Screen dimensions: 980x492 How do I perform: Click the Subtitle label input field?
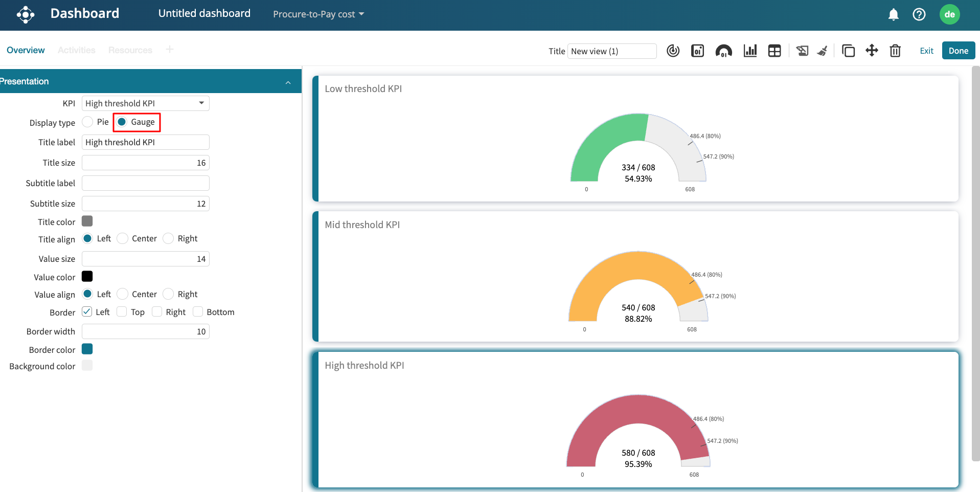point(145,183)
